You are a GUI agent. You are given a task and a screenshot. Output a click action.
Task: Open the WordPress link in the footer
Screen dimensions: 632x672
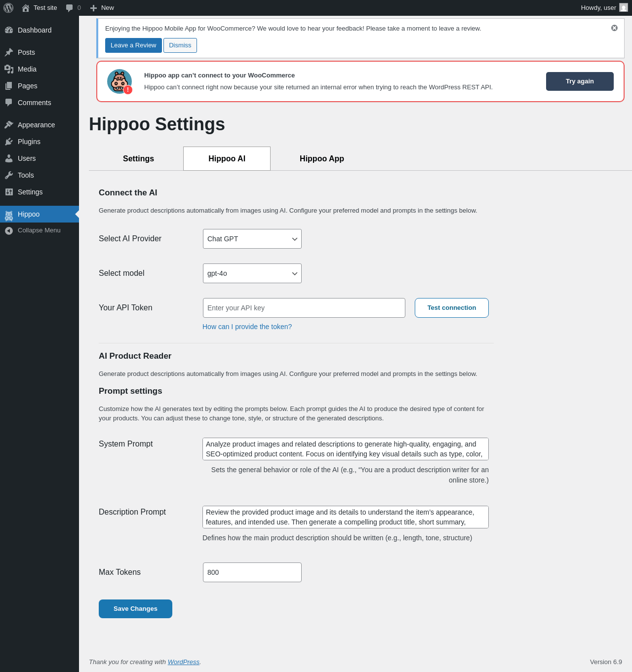click(184, 662)
